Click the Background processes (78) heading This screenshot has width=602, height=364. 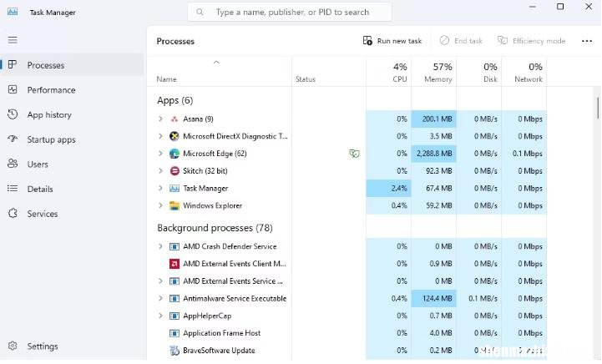[x=215, y=228]
